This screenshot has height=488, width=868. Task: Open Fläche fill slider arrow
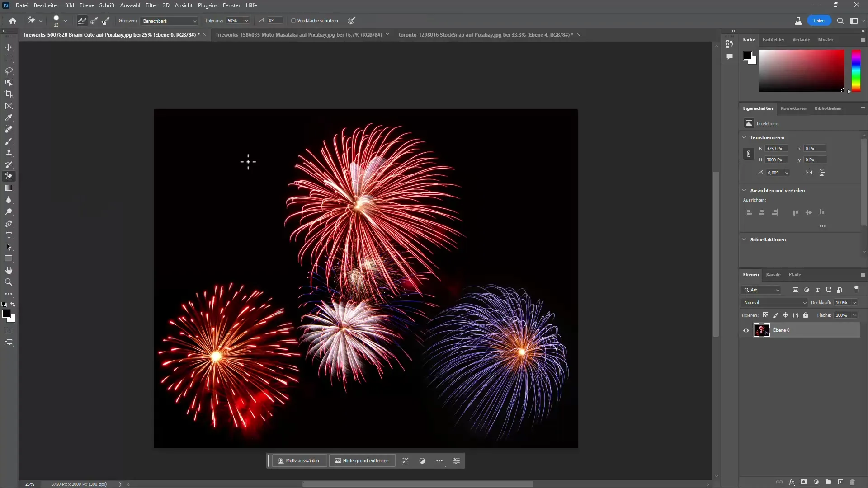point(854,315)
